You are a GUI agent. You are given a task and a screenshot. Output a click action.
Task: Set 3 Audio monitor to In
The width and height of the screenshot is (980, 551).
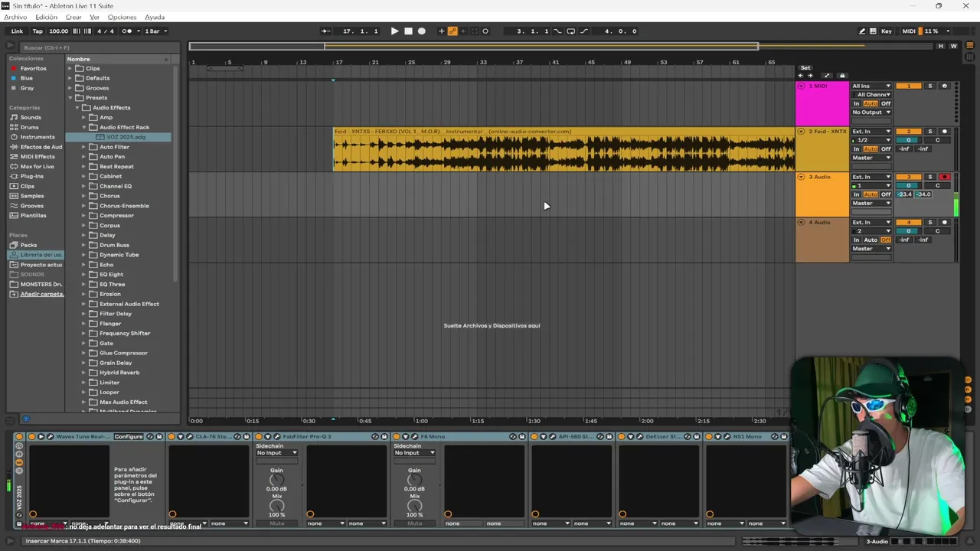pyautogui.click(x=857, y=194)
